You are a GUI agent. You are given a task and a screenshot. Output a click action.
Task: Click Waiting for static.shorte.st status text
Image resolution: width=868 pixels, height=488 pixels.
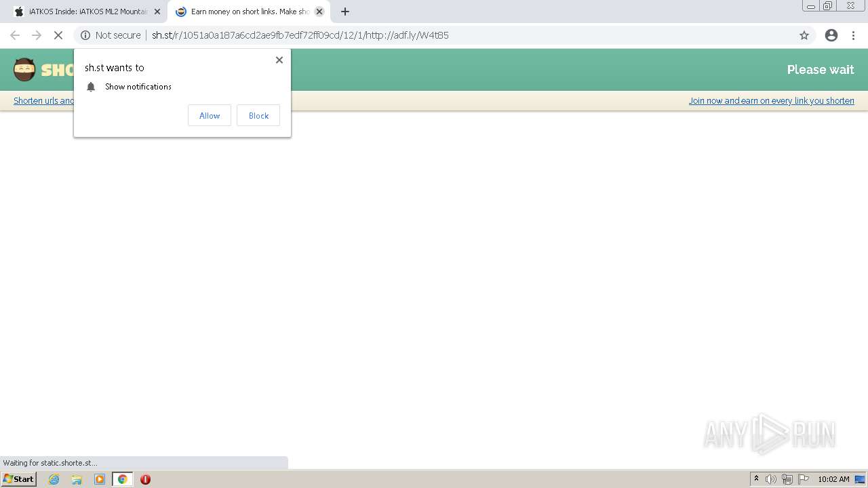tap(50, 463)
